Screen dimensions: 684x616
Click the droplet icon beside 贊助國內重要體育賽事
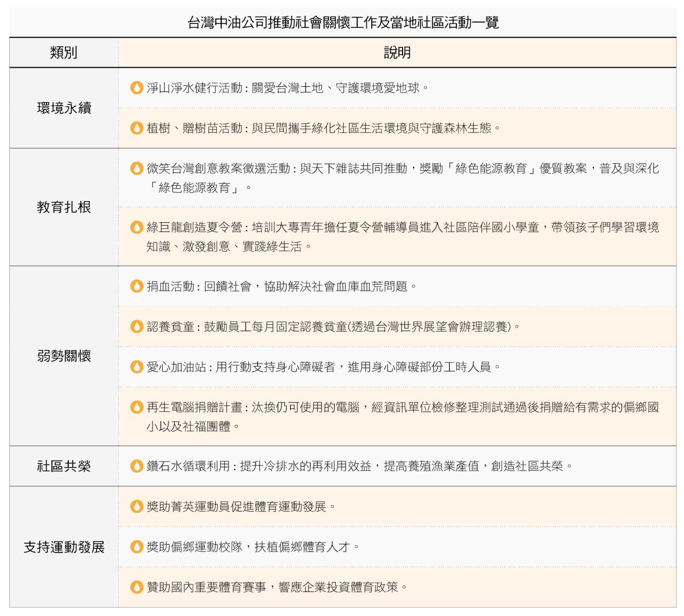(137, 587)
